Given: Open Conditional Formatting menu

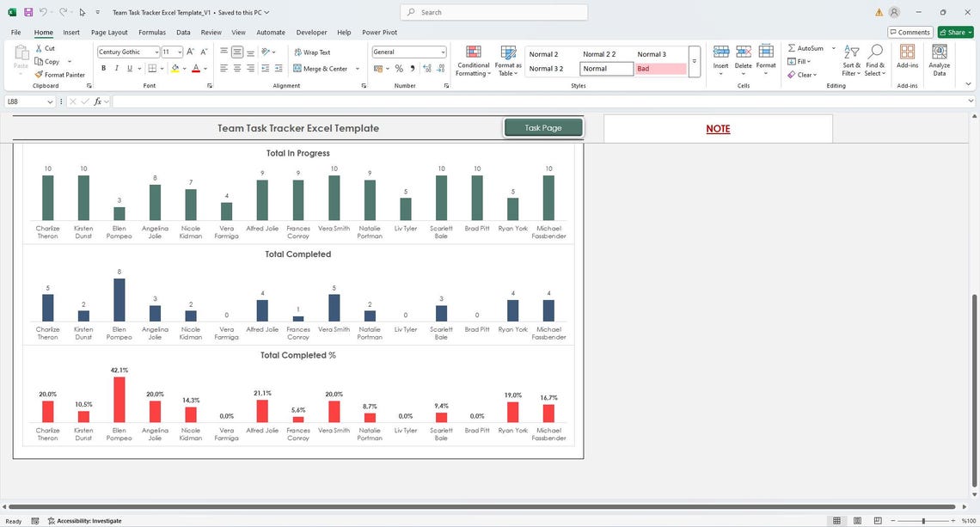Looking at the screenshot, I should click(473, 61).
